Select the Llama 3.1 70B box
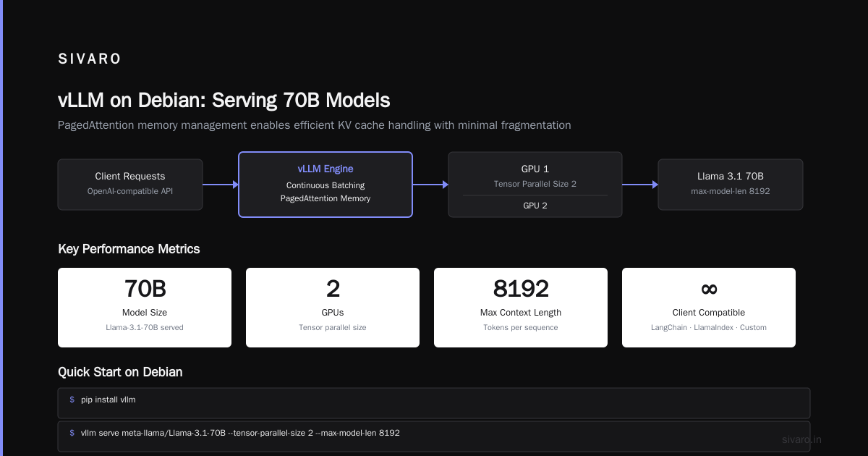 click(x=731, y=185)
